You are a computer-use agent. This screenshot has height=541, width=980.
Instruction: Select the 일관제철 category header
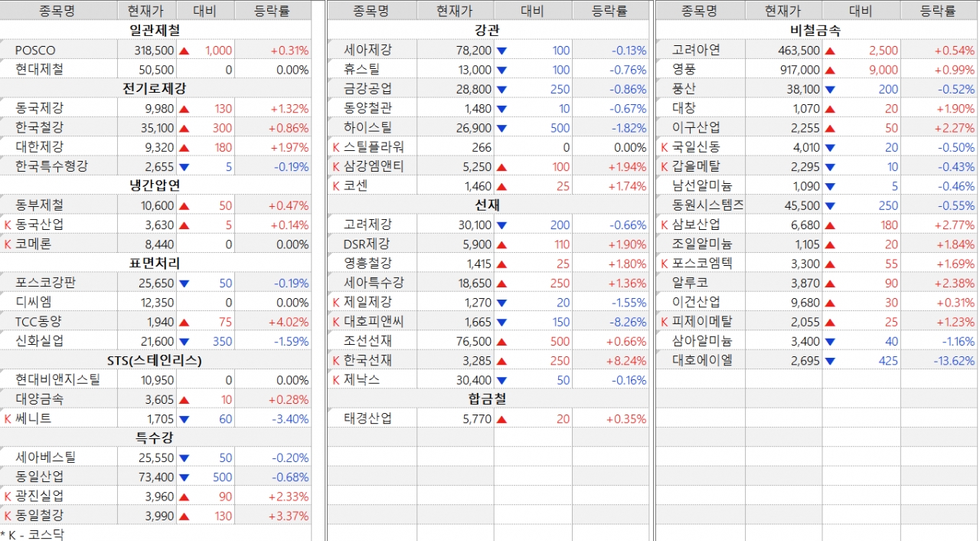155,31
